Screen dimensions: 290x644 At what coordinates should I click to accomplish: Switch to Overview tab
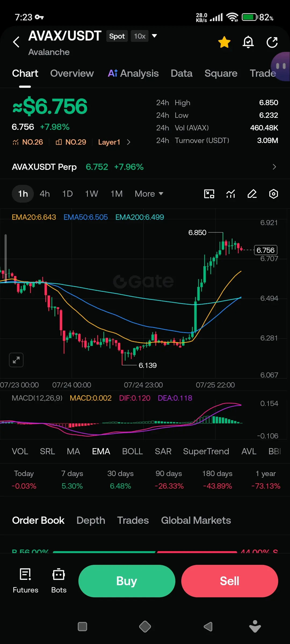pos(72,73)
